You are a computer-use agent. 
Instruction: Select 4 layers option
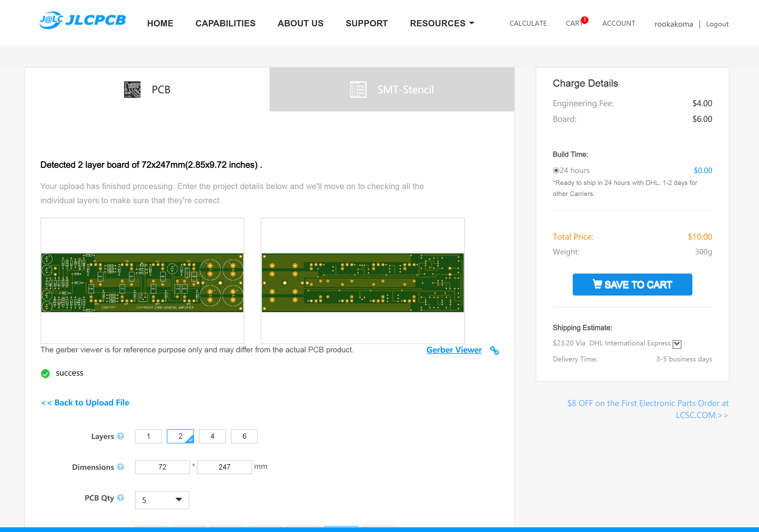point(212,436)
